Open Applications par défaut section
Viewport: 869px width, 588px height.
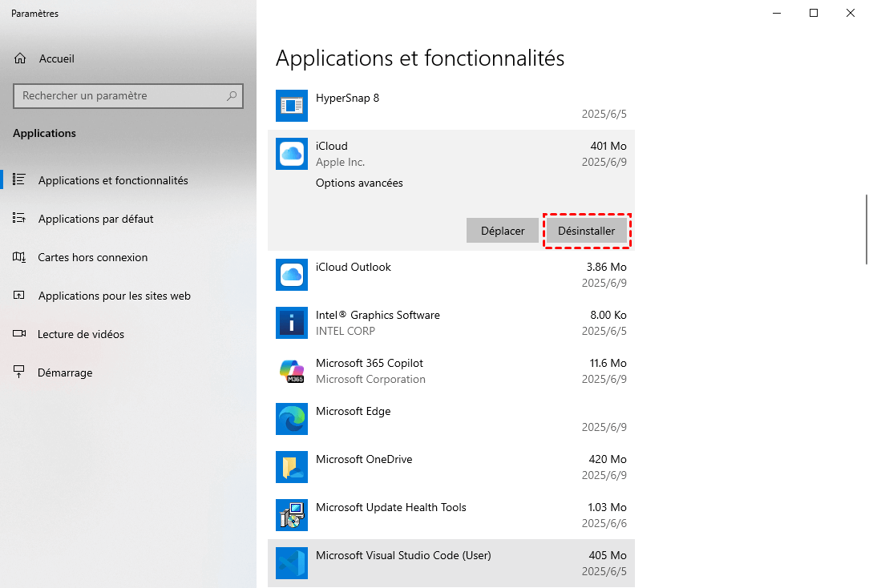point(95,219)
